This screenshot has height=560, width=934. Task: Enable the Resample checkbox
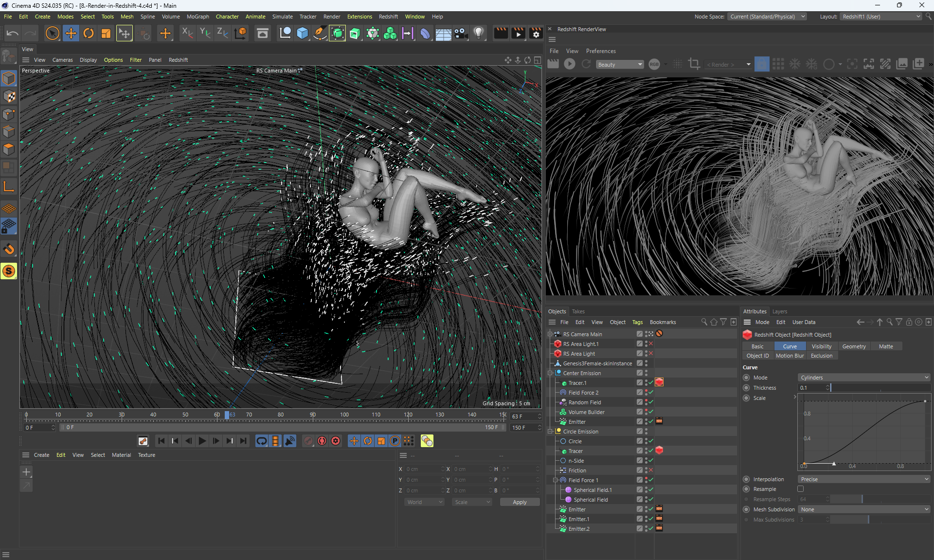[x=800, y=489]
